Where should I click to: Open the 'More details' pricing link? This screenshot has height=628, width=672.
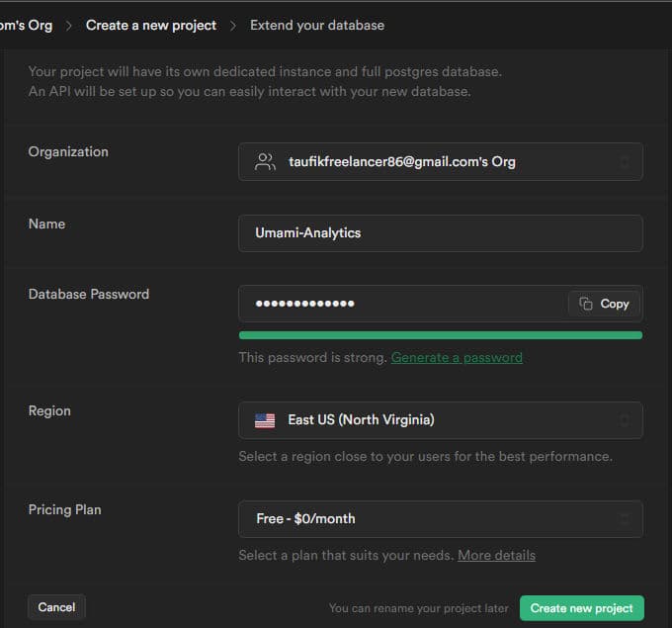496,556
